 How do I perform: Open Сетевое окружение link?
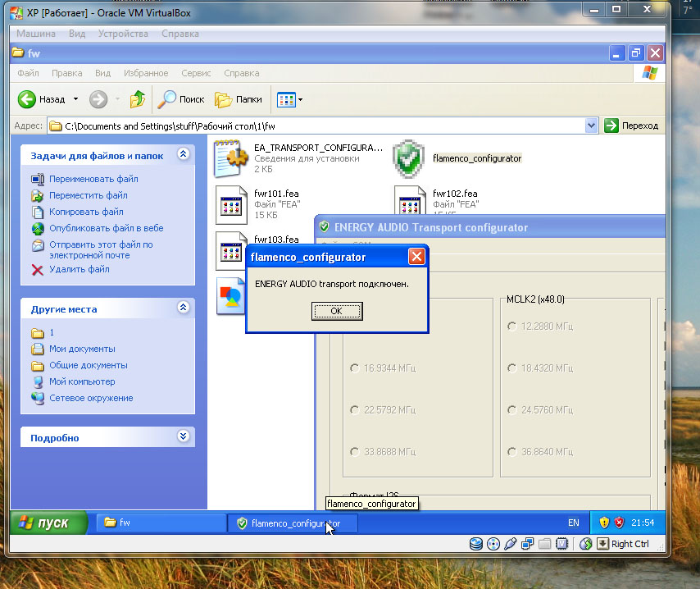click(x=91, y=398)
